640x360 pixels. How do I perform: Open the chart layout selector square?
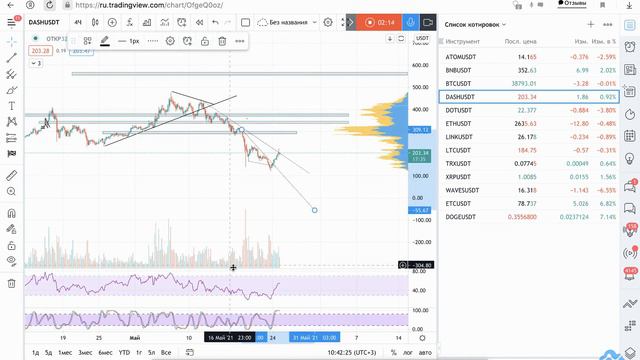click(x=245, y=22)
